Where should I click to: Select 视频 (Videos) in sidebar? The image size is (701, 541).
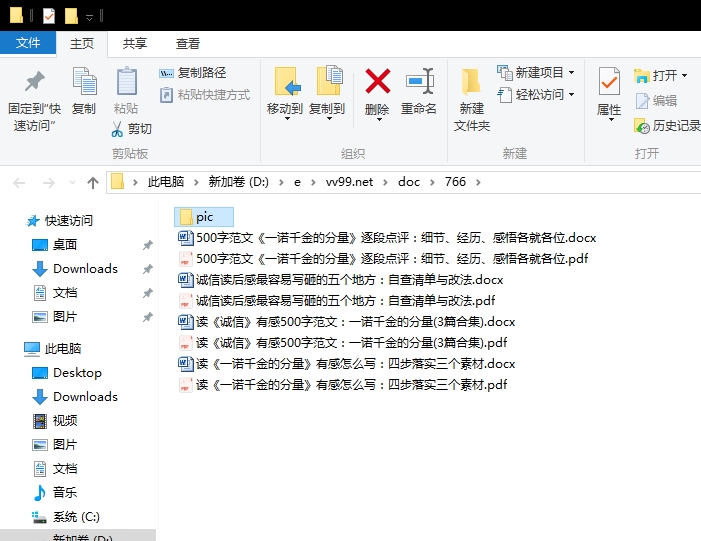click(55, 421)
